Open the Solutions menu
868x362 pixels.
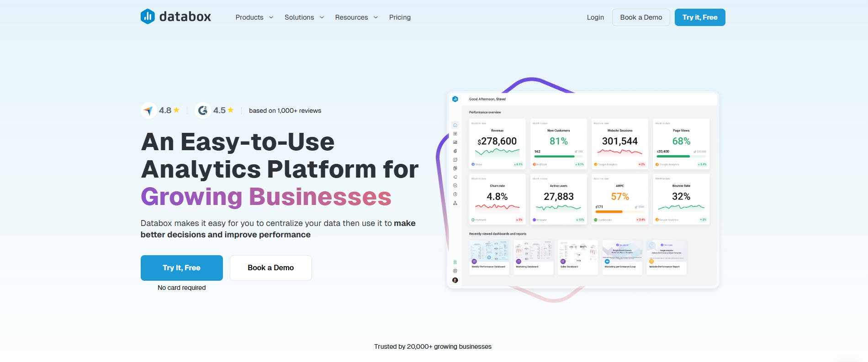299,17
